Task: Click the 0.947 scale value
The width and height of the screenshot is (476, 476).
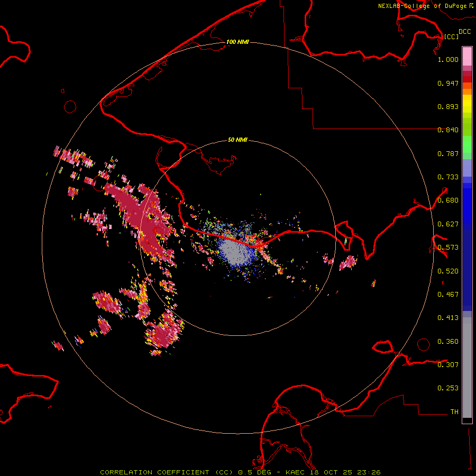Action: (x=448, y=83)
